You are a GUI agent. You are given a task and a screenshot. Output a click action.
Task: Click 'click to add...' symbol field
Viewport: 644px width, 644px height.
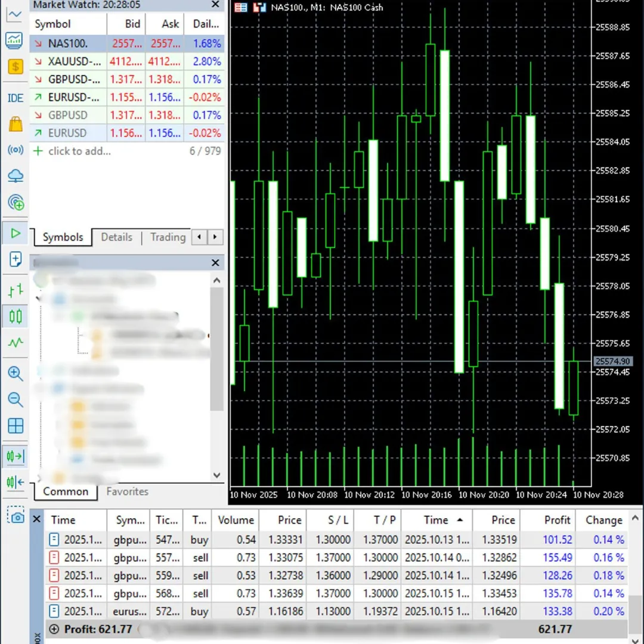pyautogui.click(x=79, y=151)
